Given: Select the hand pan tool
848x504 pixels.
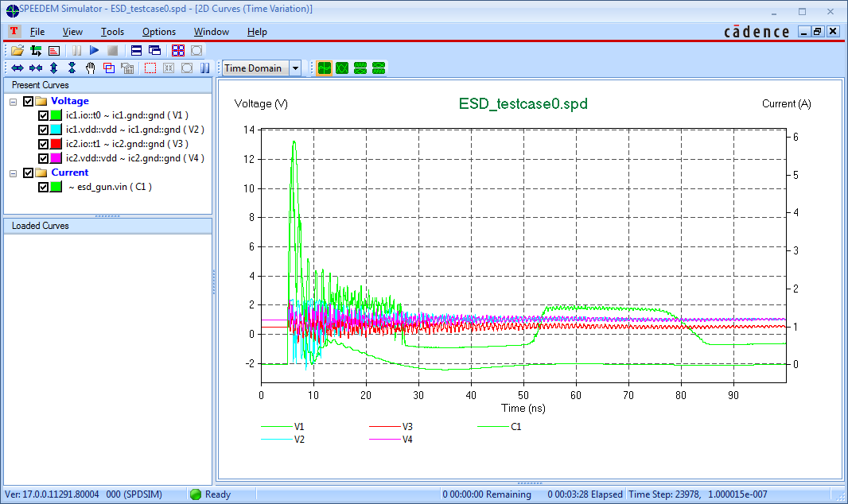Looking at the screenshot, I should (x=90, y=68).
